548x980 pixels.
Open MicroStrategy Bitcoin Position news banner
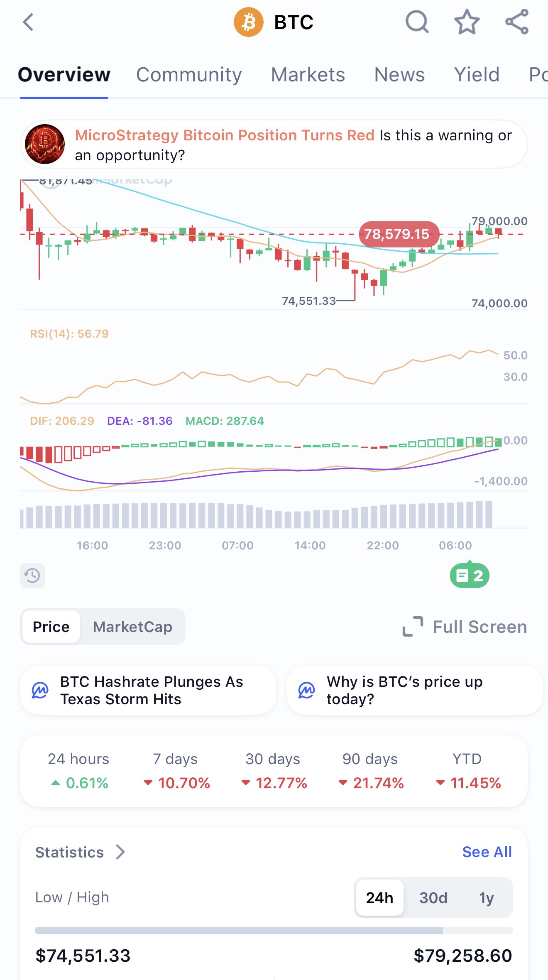tap(274, 145)
